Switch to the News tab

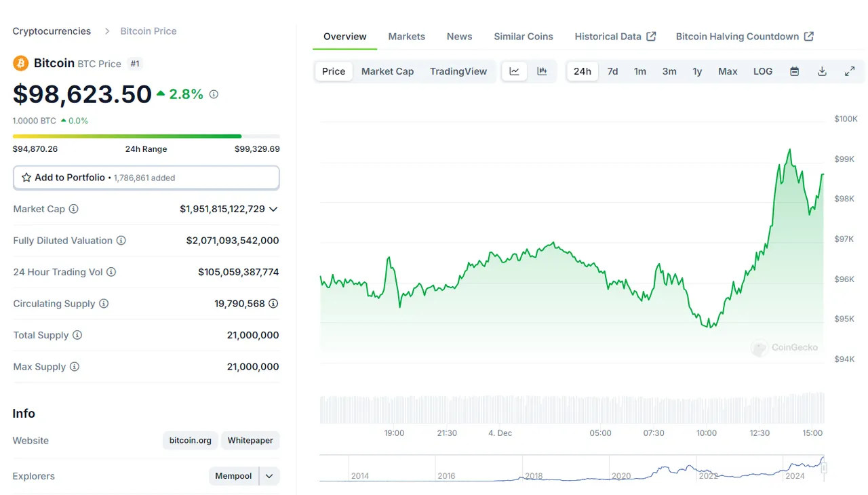(x=459, y=37)
